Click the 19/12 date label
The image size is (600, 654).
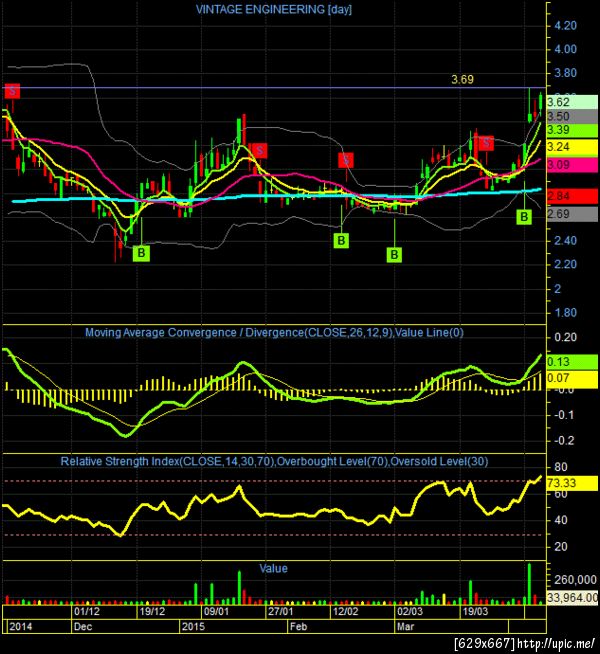(x=152, y=612)
